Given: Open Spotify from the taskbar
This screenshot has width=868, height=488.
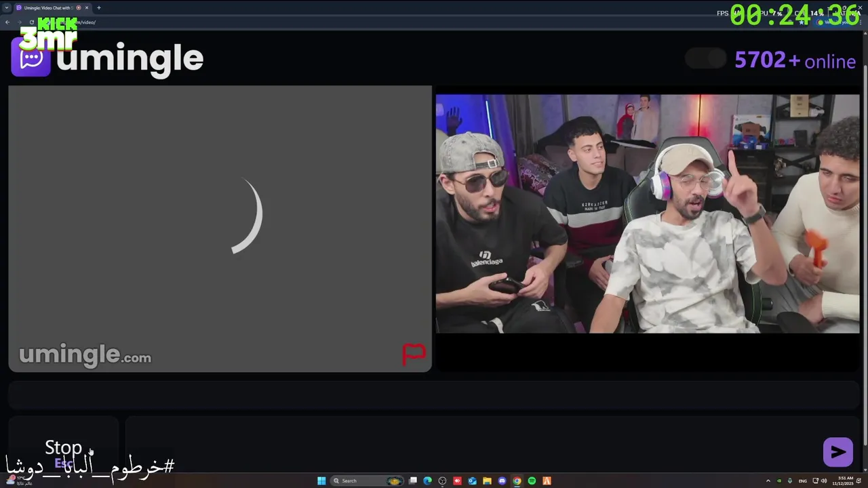Looking at the screenshot, I should [532, 481].
